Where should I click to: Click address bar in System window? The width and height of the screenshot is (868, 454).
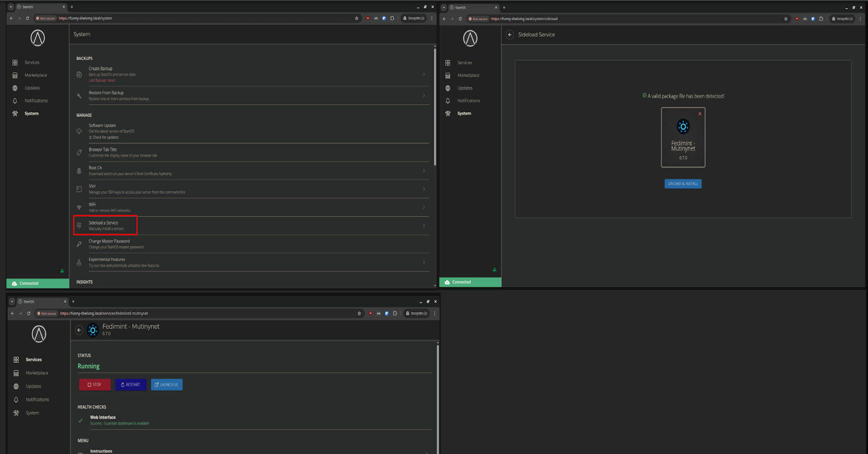tap(197, 18)
